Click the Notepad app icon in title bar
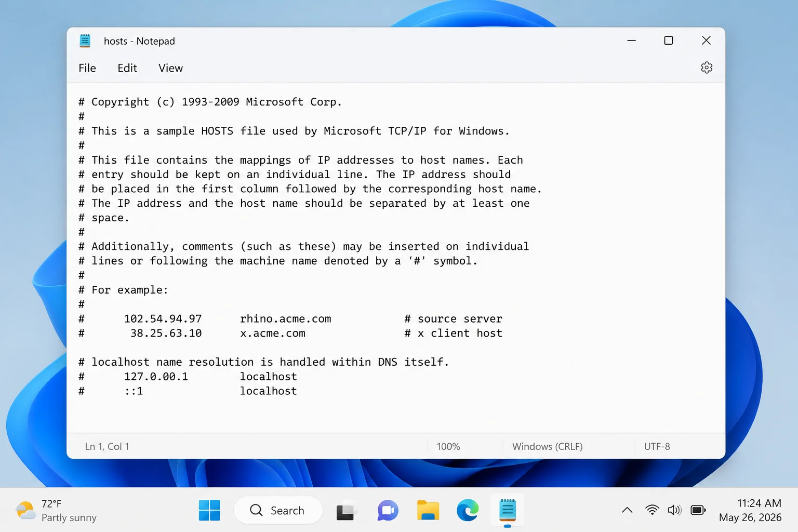 [x=85, y=41]
